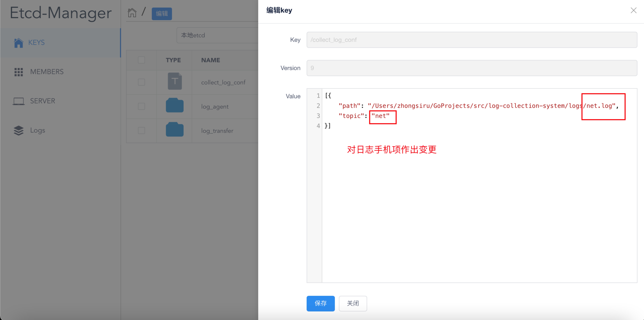The image size is (644, 320).
Task: Click the 编辑 breadcrumb tag
Action: (x=162, y=13)
